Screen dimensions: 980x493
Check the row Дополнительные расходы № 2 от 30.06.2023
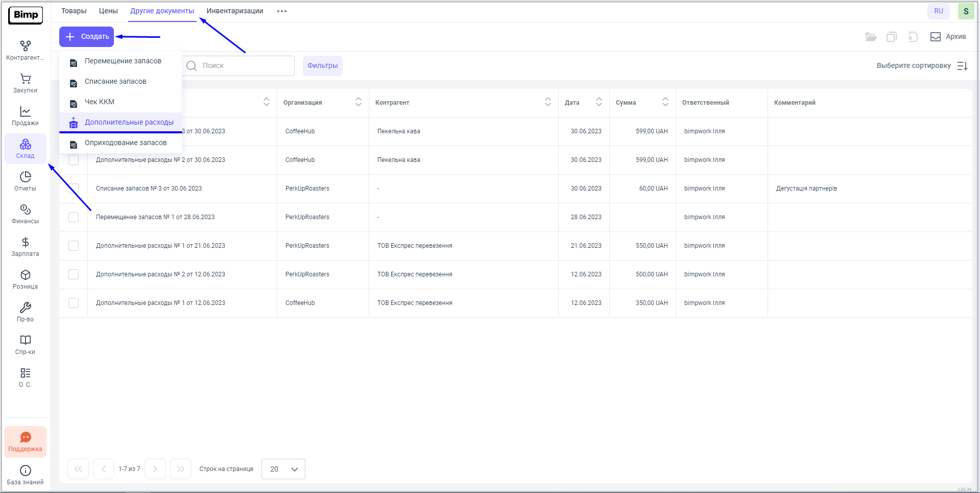pyautogui.click(x=74, y=160)
